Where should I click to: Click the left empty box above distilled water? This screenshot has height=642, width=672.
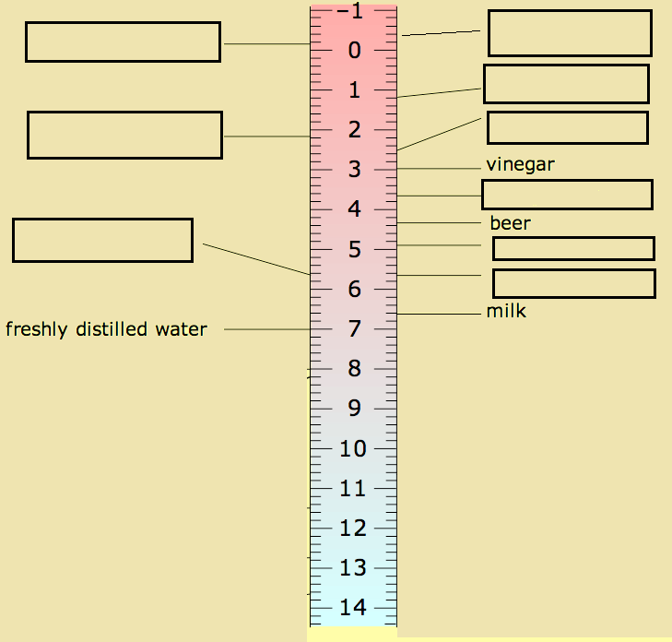(103, 240)
